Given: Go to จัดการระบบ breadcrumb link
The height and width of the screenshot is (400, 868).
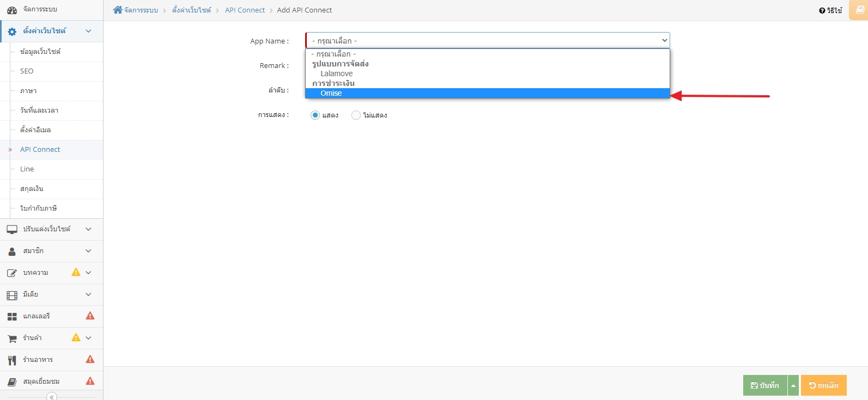Looking at the screenshot, I should tap(141, 10).
